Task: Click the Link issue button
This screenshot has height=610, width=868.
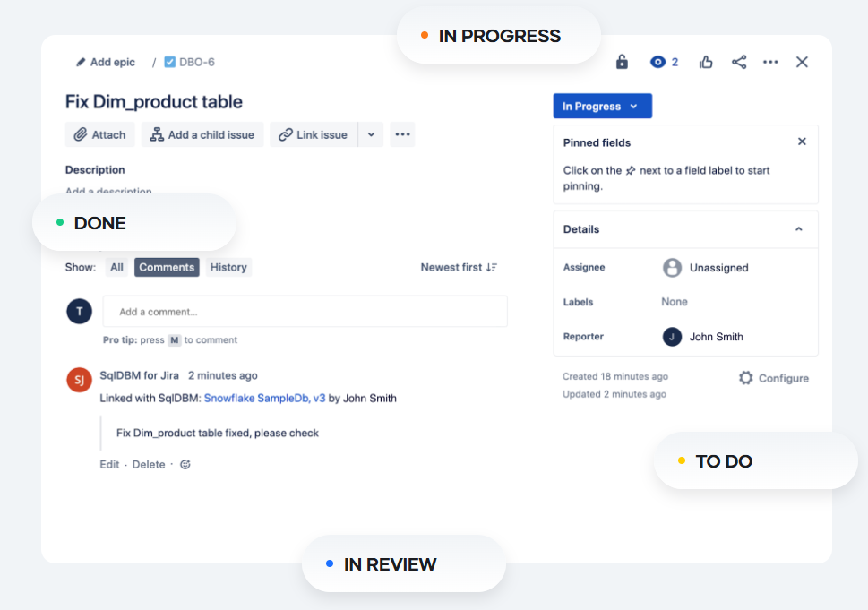Action: point(314,134)
